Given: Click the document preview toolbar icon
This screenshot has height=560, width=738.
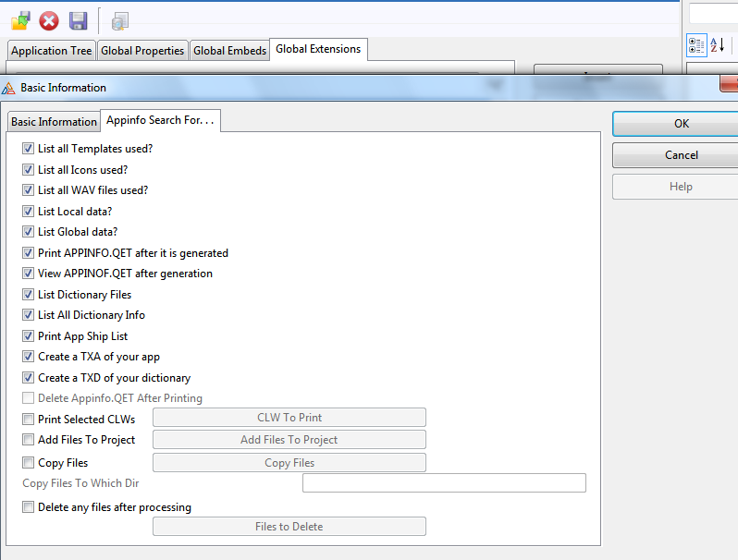Looking at the screenshot, I should (x=120, y=20).
